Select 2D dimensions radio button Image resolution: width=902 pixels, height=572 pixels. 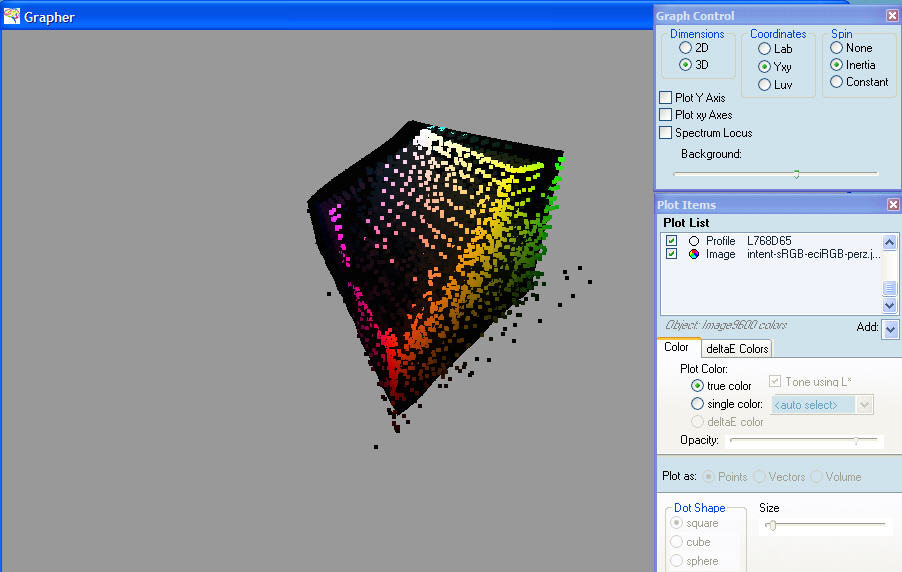[685, 47]
